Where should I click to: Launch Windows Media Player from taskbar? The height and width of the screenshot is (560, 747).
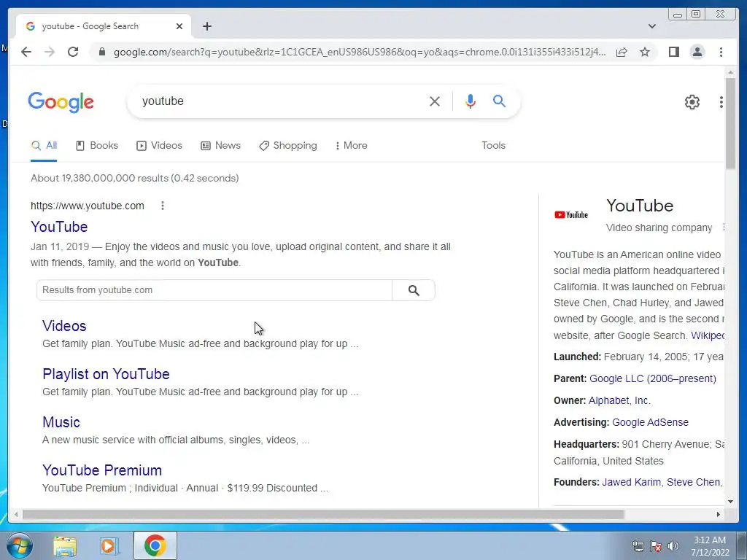pos(109,545)
